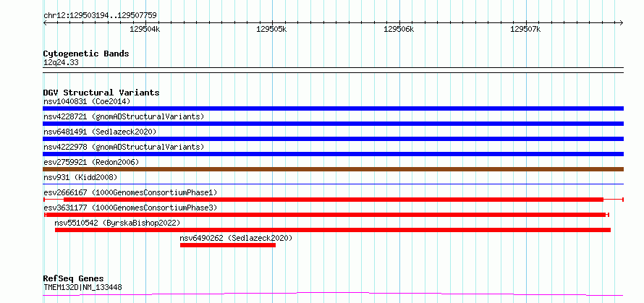Screen dimensions: 644x303
Task: Click the right arrowhead of the ruler
Action: tap(622, 22)
